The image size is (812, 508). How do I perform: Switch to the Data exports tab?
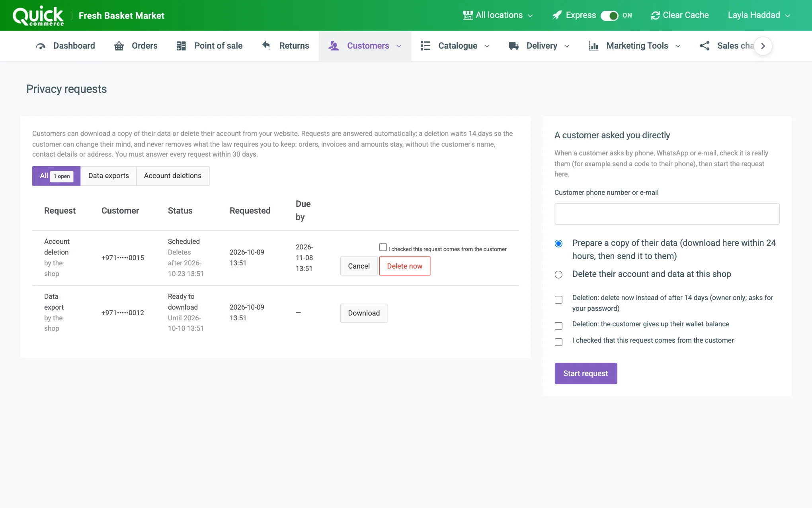[x=109, y=176]
